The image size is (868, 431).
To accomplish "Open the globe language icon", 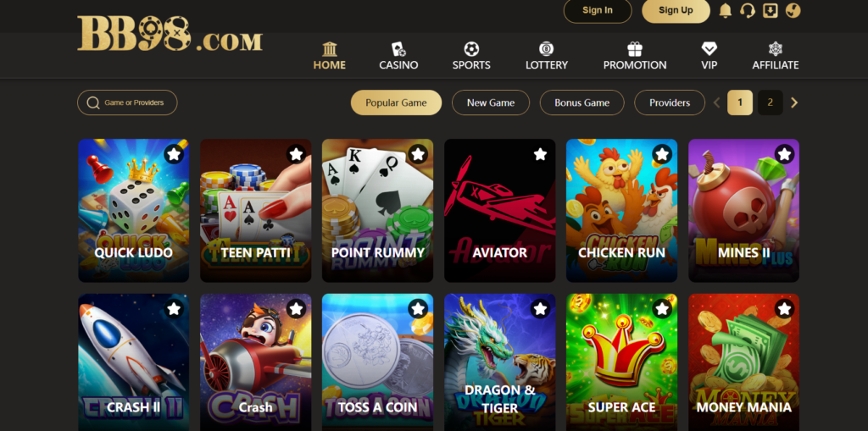I will 793,10.
